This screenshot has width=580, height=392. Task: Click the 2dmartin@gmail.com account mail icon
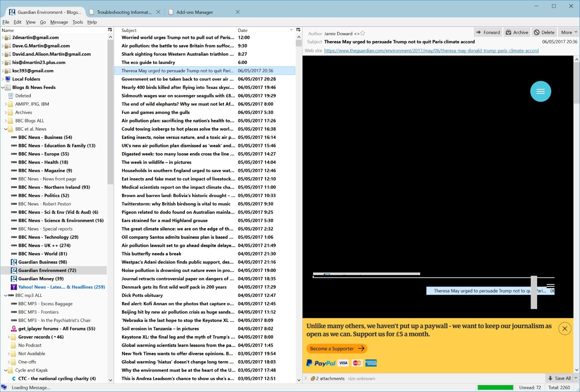(8, 37)
